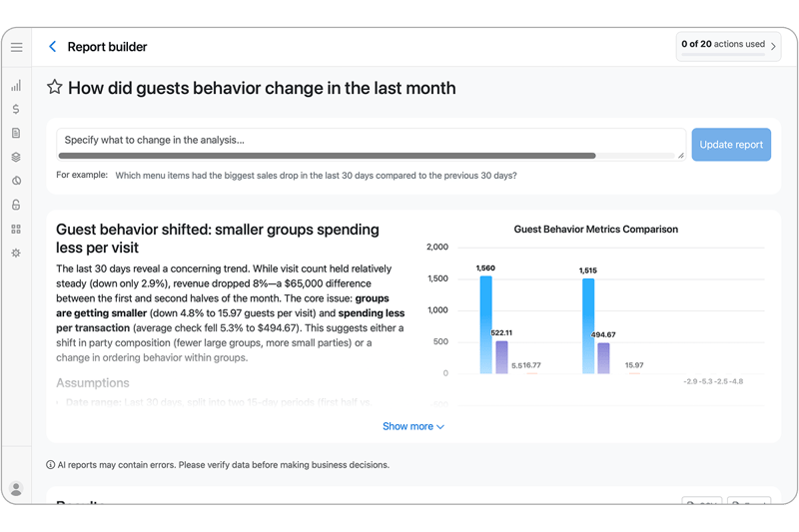The height and width of the screenshot is (532, 799).
Task: Open the user profile avatar icon
Action: click(16, 489)
